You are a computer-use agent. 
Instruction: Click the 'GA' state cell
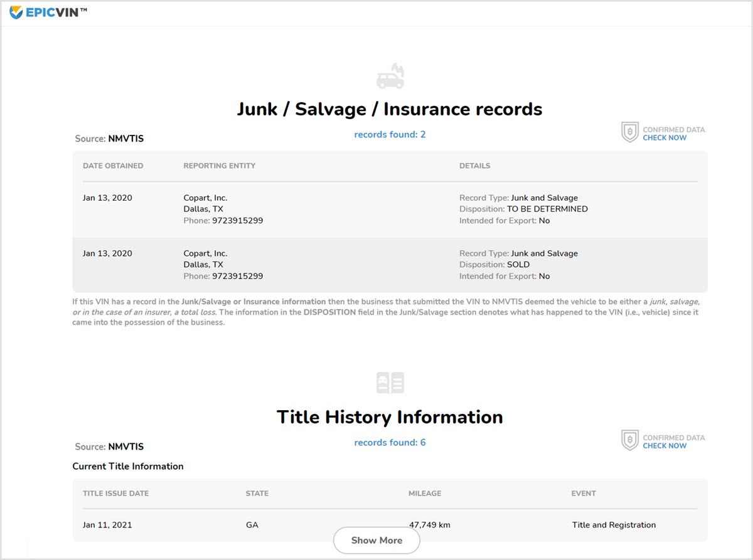tap(252, 525)
